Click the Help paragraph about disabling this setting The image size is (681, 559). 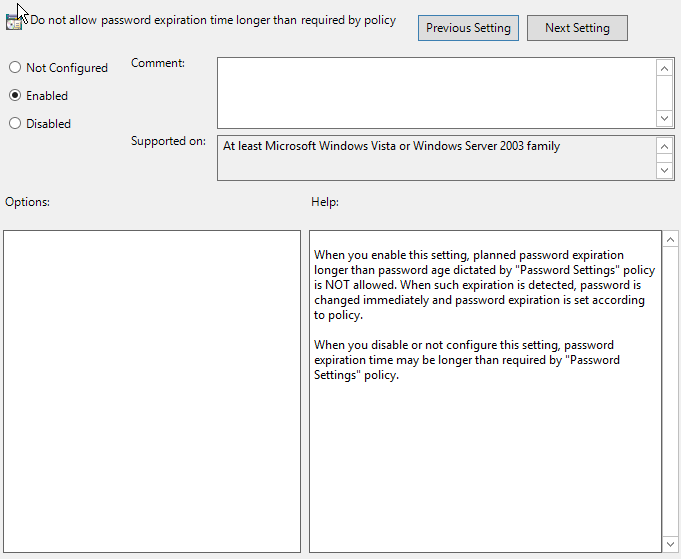467,360
